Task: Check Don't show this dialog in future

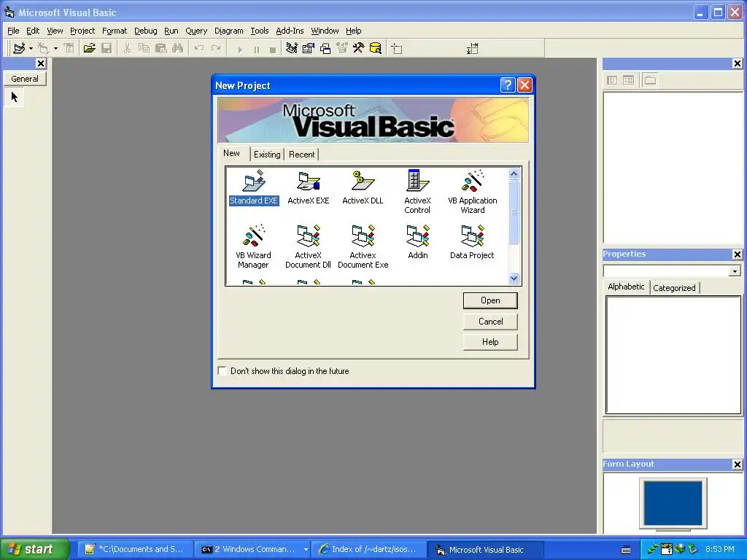Action: tap(222, 370)
